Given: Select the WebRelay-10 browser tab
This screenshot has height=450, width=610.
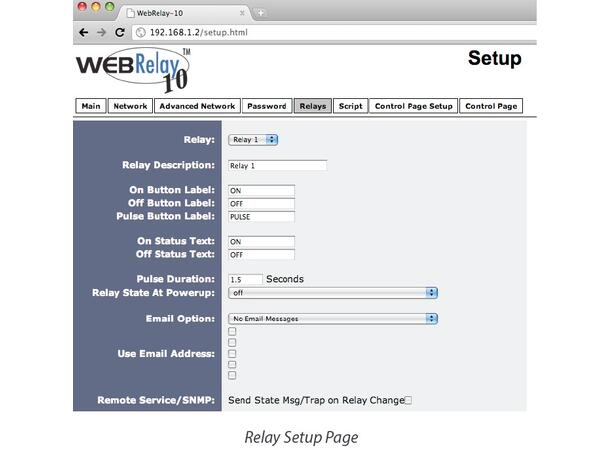Looking at the screenshot, I should (184, 13).
